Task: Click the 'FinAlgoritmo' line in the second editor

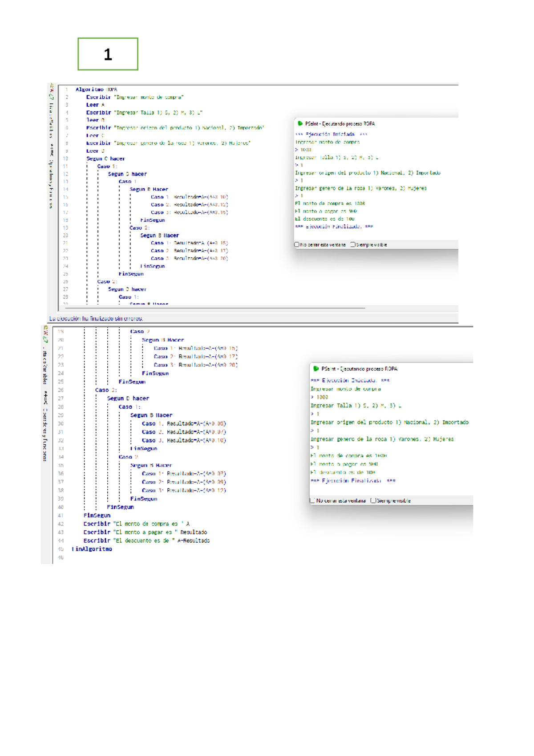Action: [92, 549]
